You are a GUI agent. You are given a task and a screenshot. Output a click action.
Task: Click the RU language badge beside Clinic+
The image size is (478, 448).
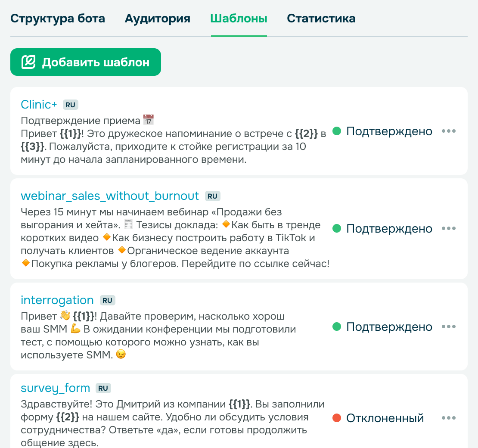[71, 105]
